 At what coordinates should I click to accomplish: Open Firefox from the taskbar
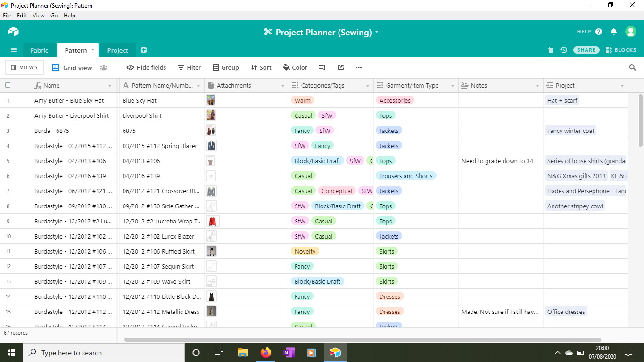coord(266,353)
